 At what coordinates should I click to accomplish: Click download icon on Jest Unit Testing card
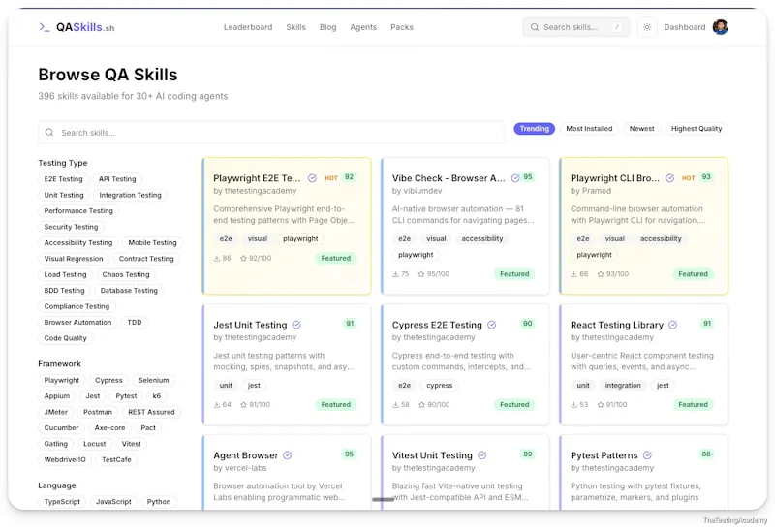[216, 404]
